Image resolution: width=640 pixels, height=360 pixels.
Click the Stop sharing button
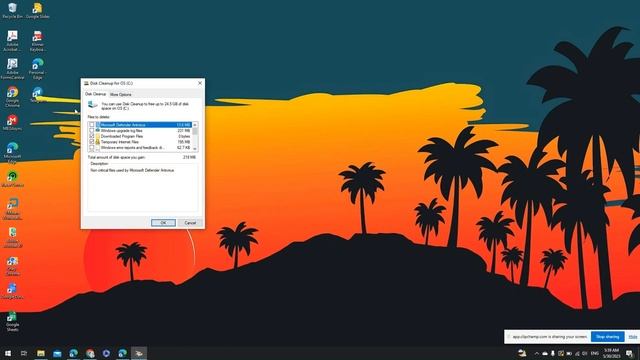coord(607,337)
